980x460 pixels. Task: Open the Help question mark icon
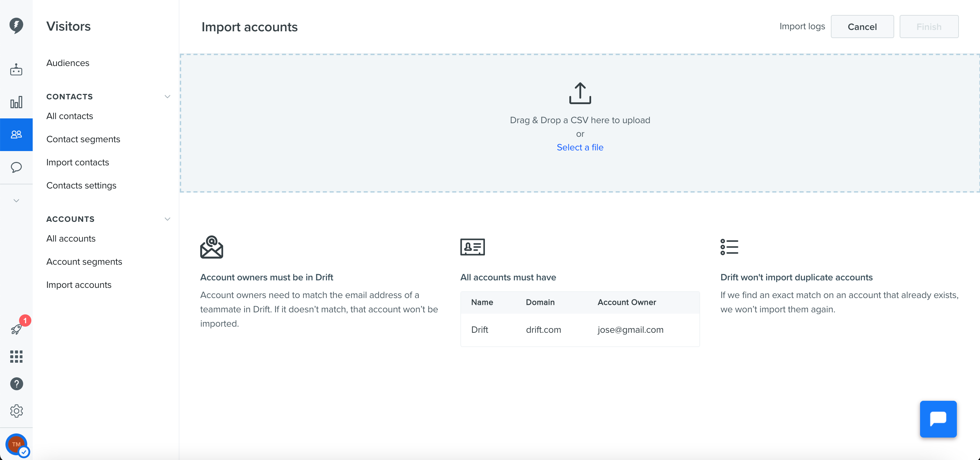tap(16, 383)
